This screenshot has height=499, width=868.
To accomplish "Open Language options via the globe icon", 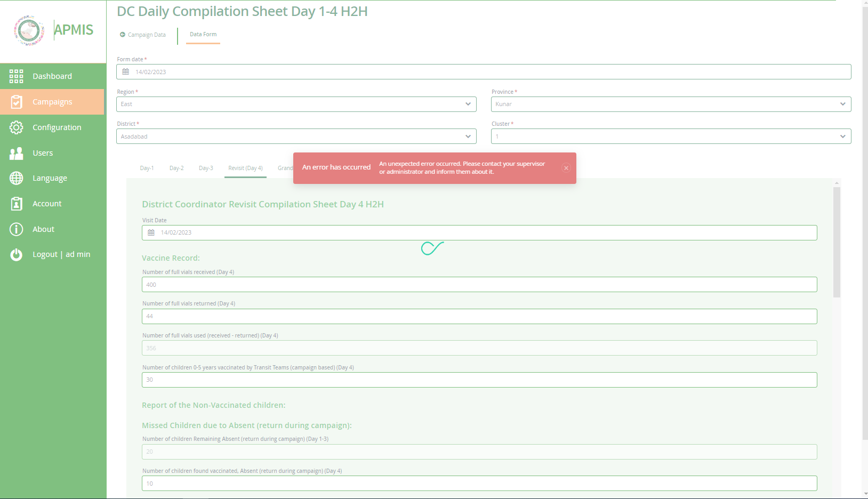I will tap(16, 178).
